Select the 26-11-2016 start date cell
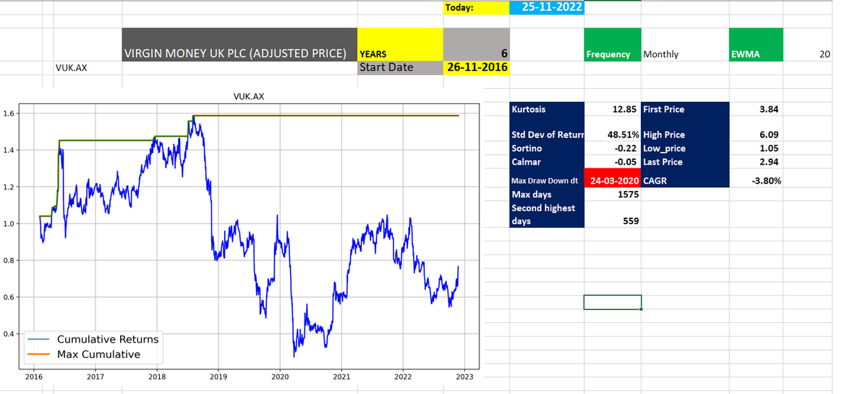This screenshot has width=868, height=394. tap(476, 67)
